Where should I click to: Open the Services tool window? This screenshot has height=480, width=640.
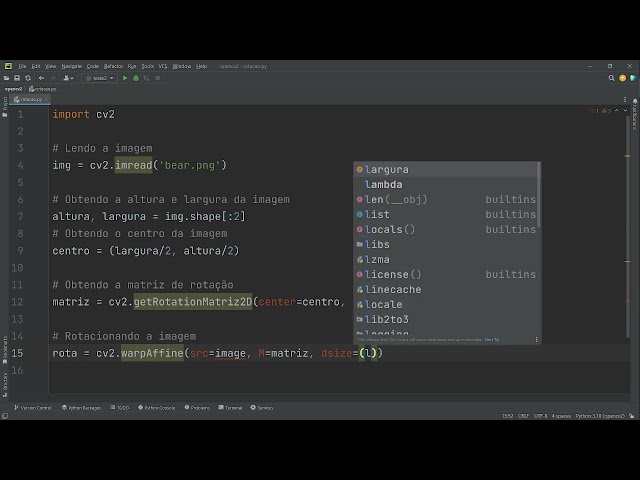click(262, 408)
